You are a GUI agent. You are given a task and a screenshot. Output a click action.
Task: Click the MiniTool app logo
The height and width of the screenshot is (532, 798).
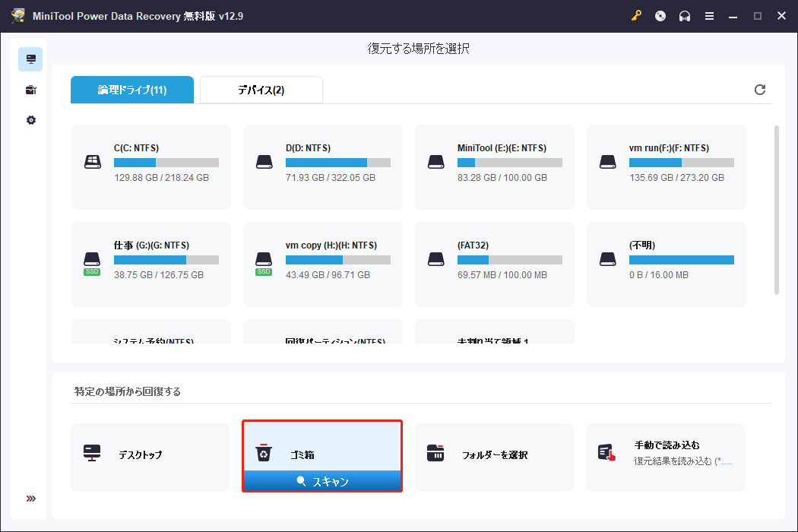point(18,16)
